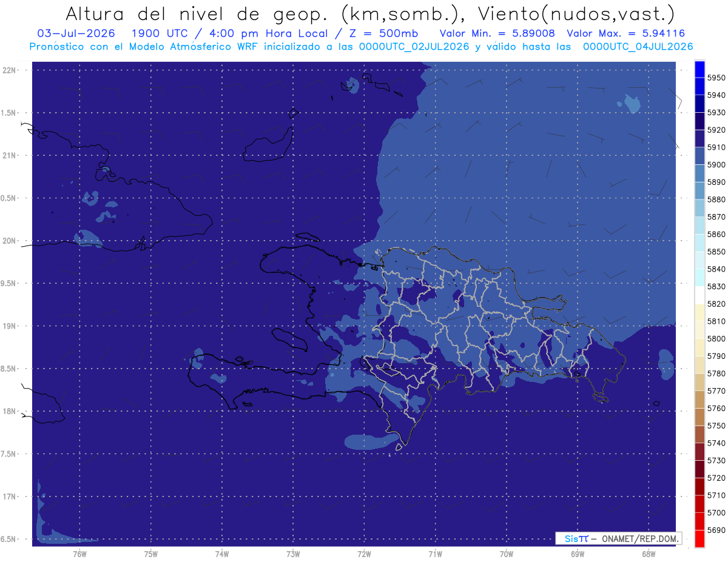This screenshot has height=562, width=728.
Task: Pick the colour bar swatch between 5870 and 5880
Action: [699, 209]
